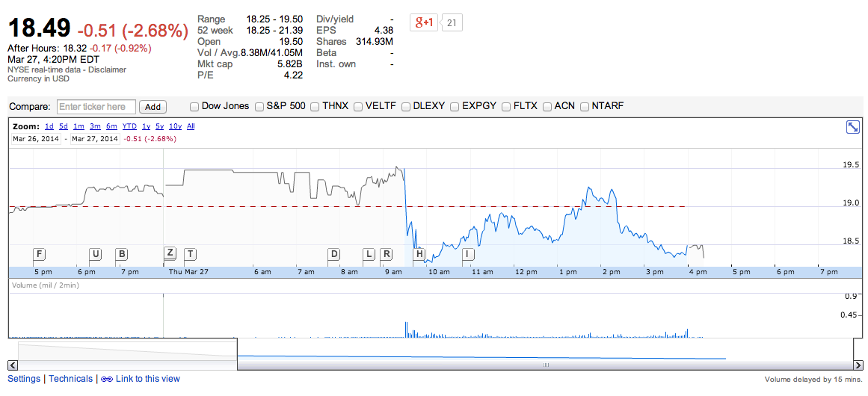Click the Add ticker button

pos(153,107)
